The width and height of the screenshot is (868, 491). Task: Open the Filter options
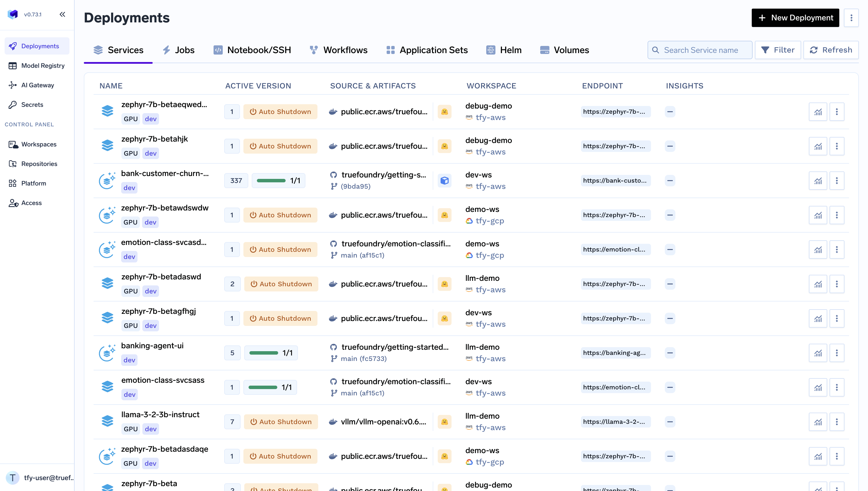point(778,50)
